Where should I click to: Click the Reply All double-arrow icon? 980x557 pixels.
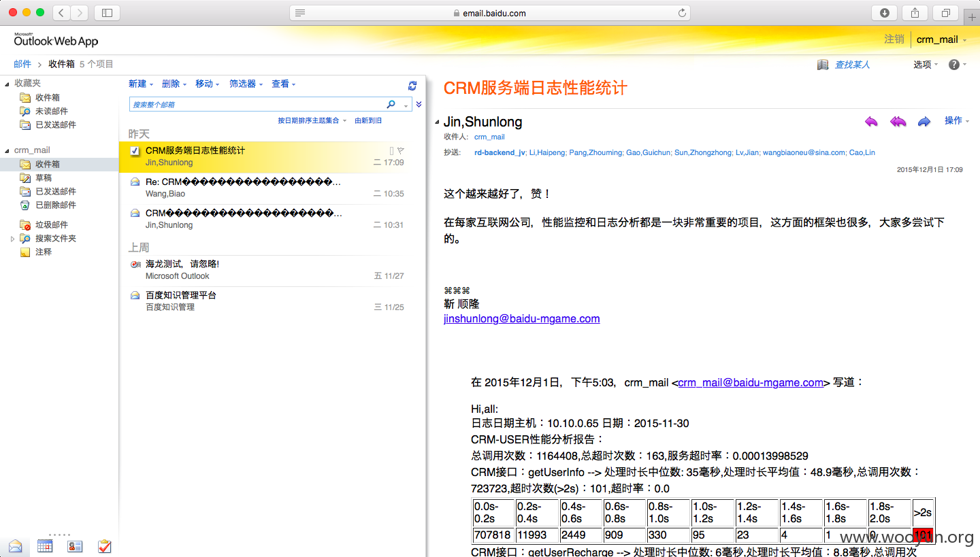tap(898, 122)
